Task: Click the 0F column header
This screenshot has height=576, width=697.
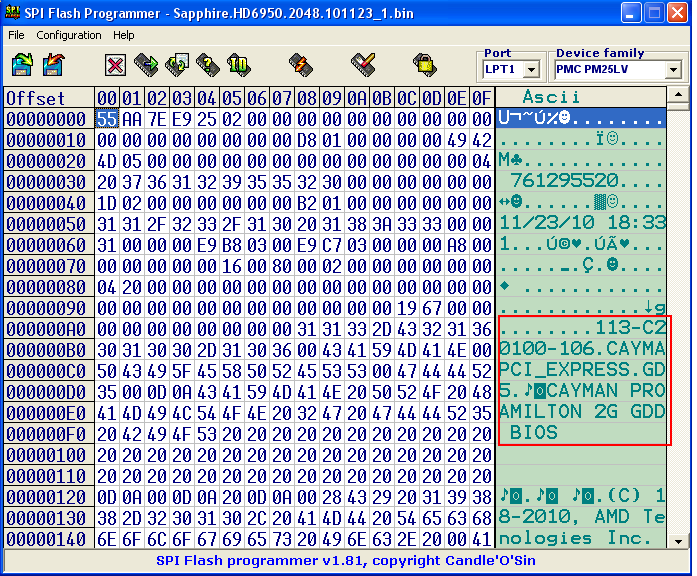Action: click(x=482, y=98)
